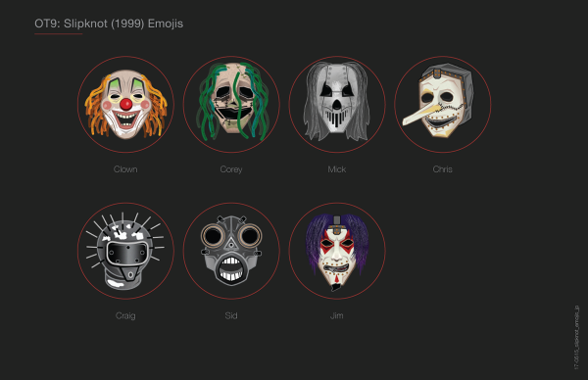
Task: Select the Corey mask with green dreadlocks
Action: coord(231,104)
